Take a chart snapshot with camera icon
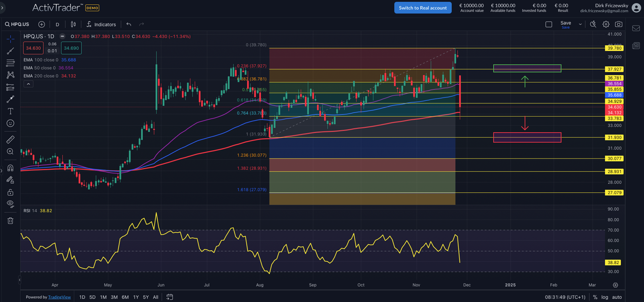This screenshot has width=644, height=302. tap(618, 24)
